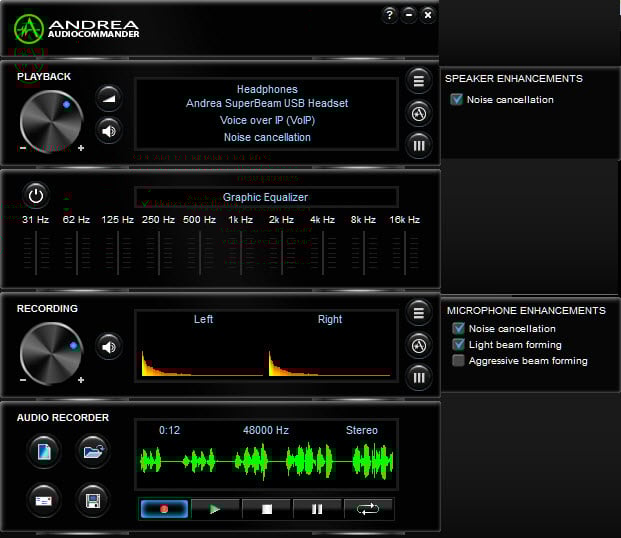Click the volume ramp icon in Playback
This screenshot has width=621, height=538.
click(x=108, y=97)
